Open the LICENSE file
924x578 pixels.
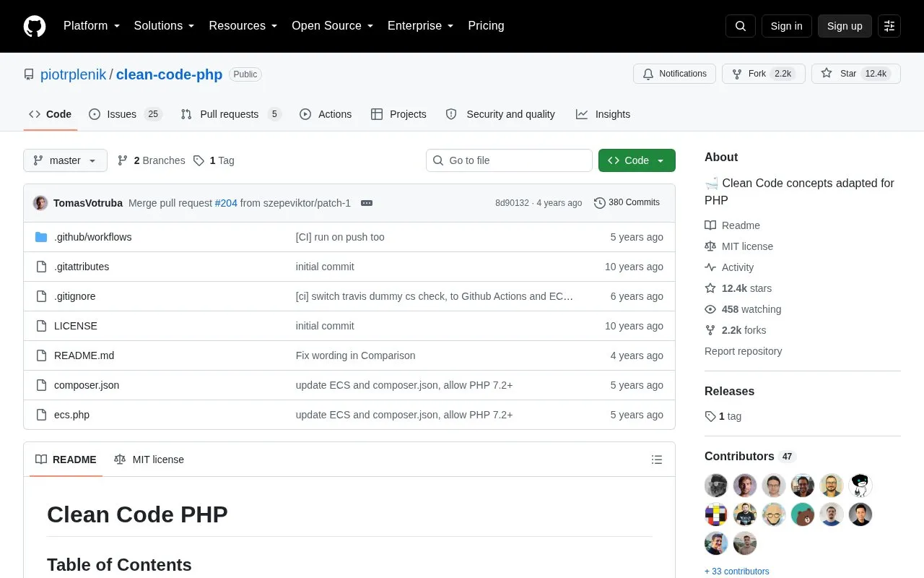76,326
